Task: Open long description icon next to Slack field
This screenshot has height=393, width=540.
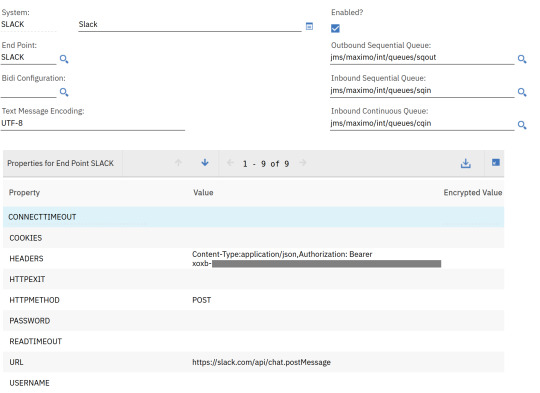Action: coord(309,26)
